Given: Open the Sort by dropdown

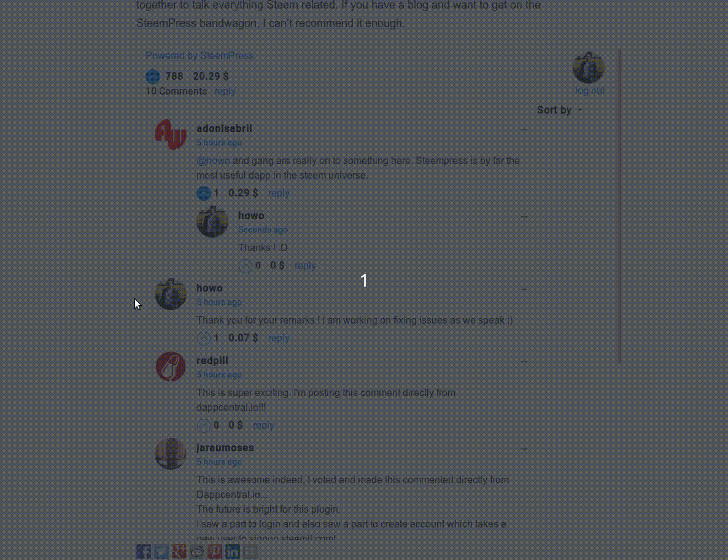Looking at the screenshot, I should pyautogui.click(x=559, y=110).
